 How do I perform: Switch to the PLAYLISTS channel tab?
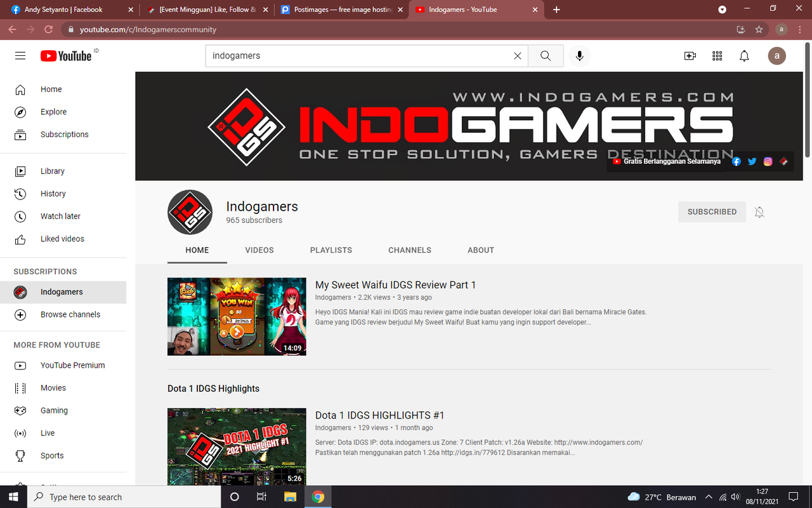tap(331, 250)
